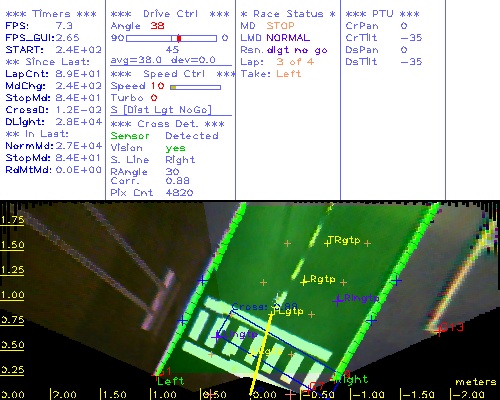500x400 pixels.
Task: Select the LRgtp yellow cross marker
Action: point(304,282)
